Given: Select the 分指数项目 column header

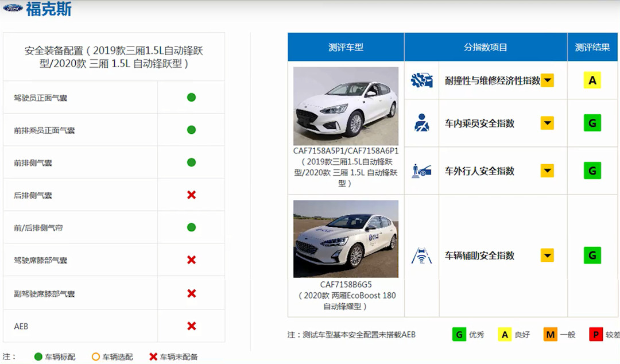Looking at the screenshot, I should click(486, 47).
